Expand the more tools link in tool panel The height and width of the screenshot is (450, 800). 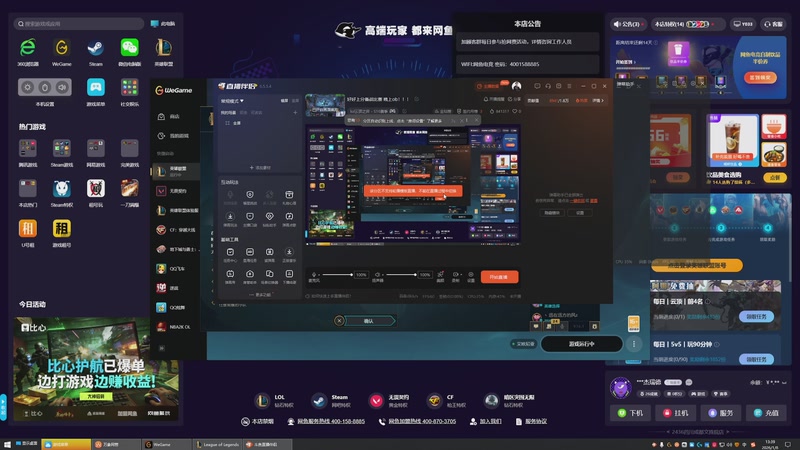coord(260,294)
